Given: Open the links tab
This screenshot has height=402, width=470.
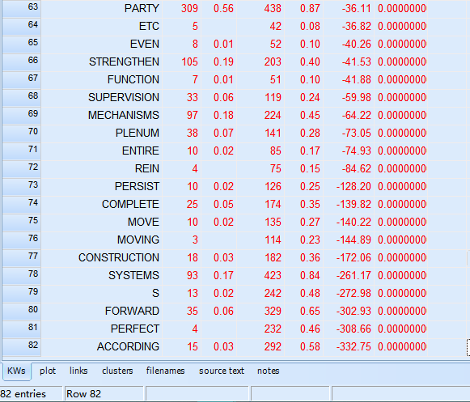Looking at the screenshot, I should pyautogui.click(x=78, y=371).
